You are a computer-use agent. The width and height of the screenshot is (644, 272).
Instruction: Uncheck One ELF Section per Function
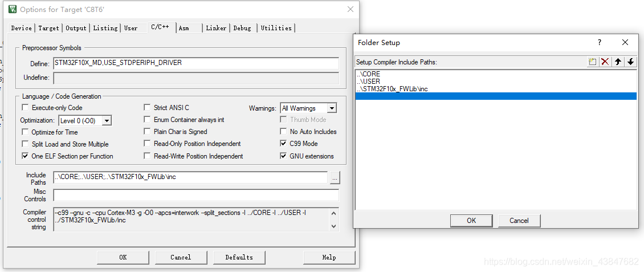[x=26, y=156]
